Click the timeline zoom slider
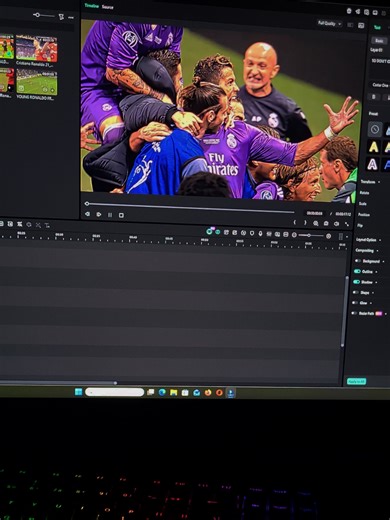This screenshot has width=390, height=520. pyautogui.click(x=311, y=235)
